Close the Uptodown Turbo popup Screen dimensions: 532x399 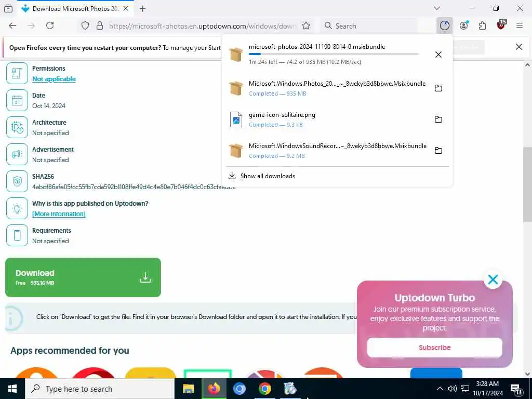coord(493,280)
